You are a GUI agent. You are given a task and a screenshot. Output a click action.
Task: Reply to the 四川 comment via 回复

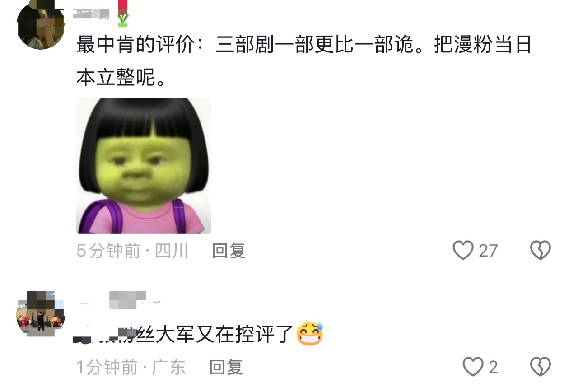[x=229, y=251]
